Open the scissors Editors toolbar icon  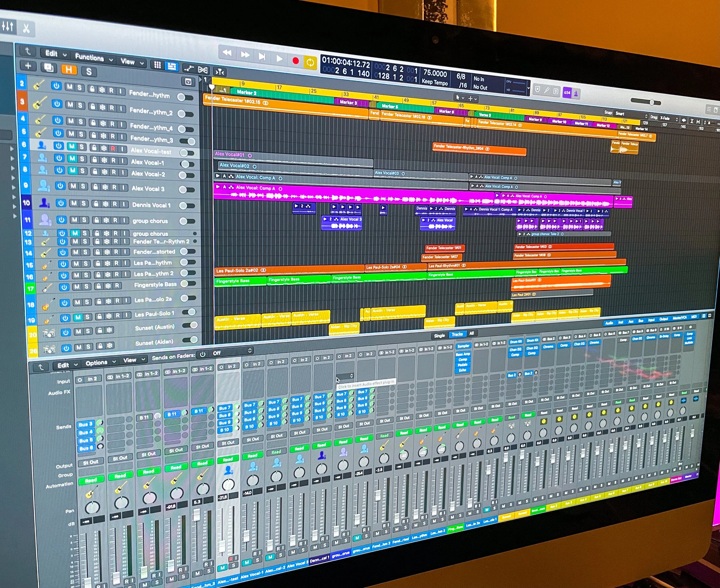(x=26, y=28)
